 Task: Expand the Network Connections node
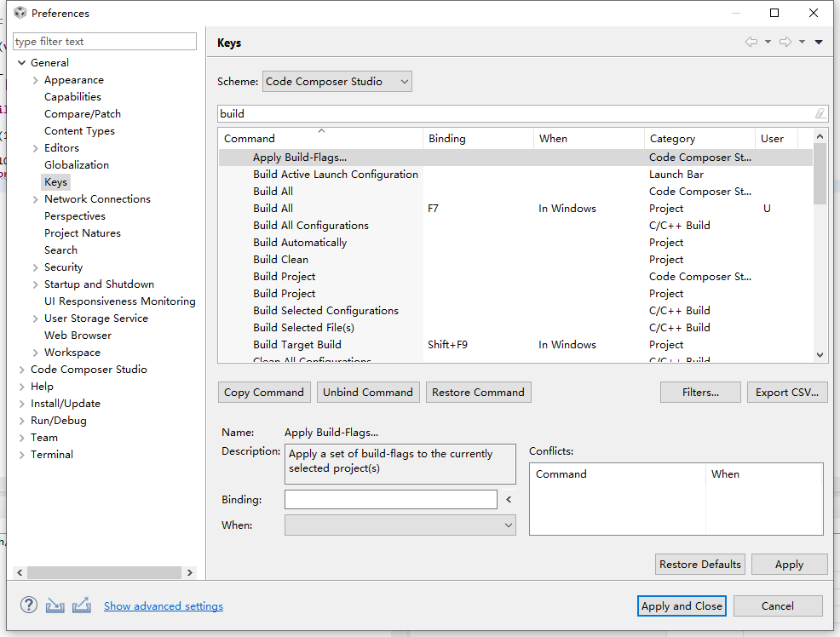36,199
